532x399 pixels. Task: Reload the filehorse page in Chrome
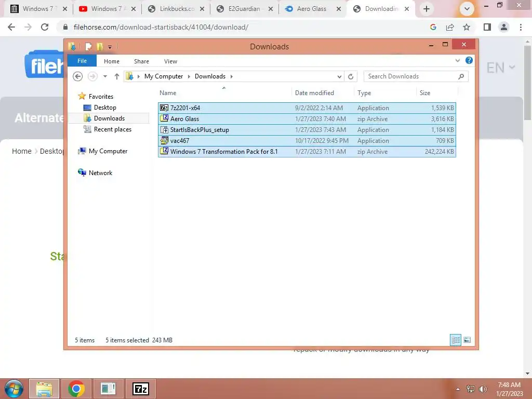[45, 27]
